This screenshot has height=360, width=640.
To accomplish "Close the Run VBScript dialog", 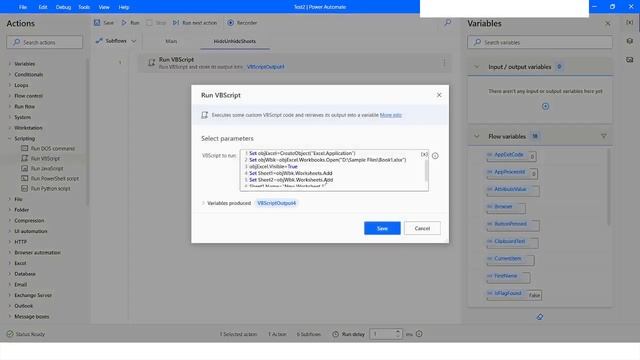I will (439, 95).
